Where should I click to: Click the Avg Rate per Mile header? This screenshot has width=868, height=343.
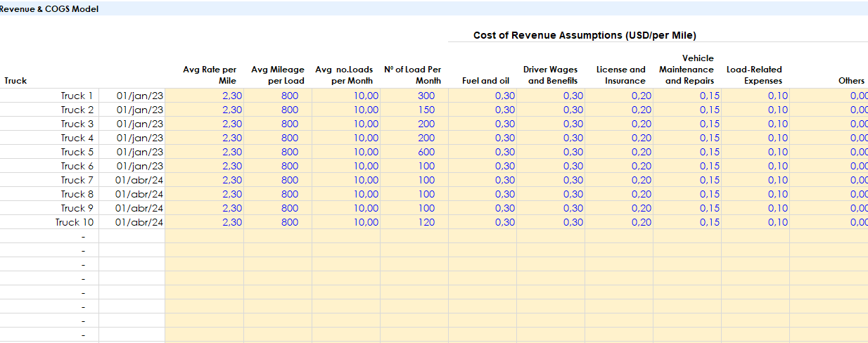[x=210, y=75]
